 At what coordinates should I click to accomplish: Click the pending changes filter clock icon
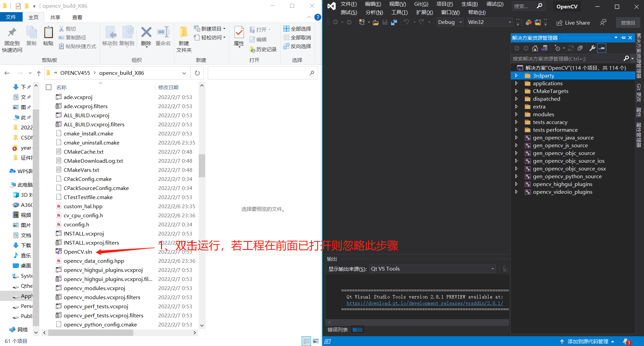[557, 48]
